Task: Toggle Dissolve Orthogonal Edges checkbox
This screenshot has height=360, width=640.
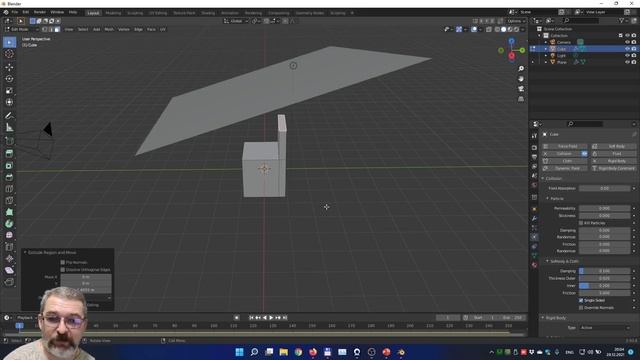Action: point(62,270)
